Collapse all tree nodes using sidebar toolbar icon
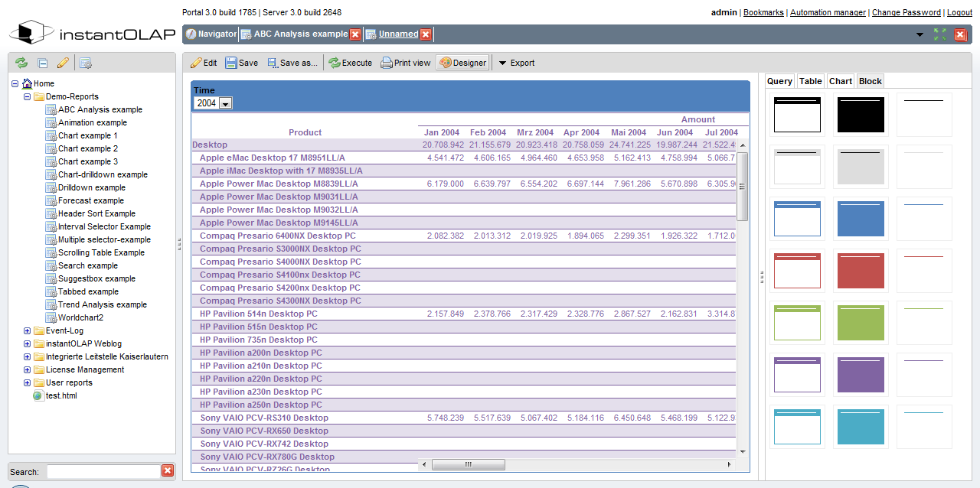 [43, 63]
